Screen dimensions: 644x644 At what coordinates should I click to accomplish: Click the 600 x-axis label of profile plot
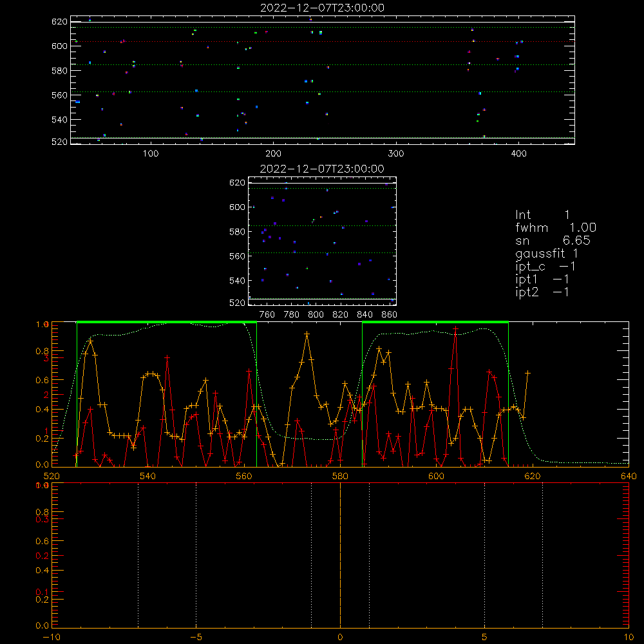(436, 476)
